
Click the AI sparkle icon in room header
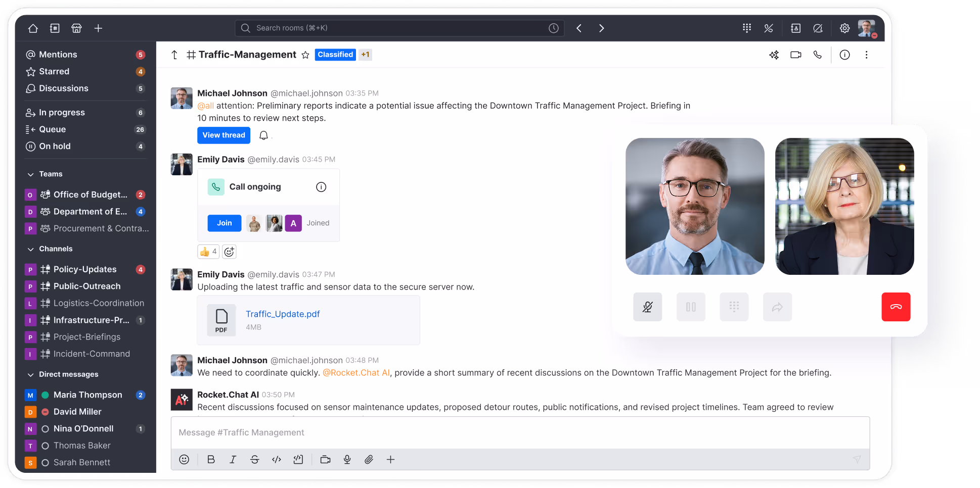click(x=774, y=55)
